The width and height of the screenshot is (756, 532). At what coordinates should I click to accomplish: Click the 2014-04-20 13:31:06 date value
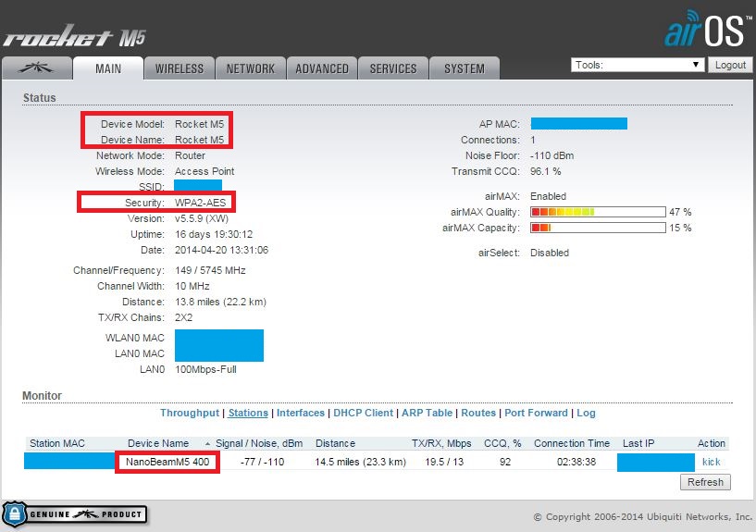pos(221,250)
